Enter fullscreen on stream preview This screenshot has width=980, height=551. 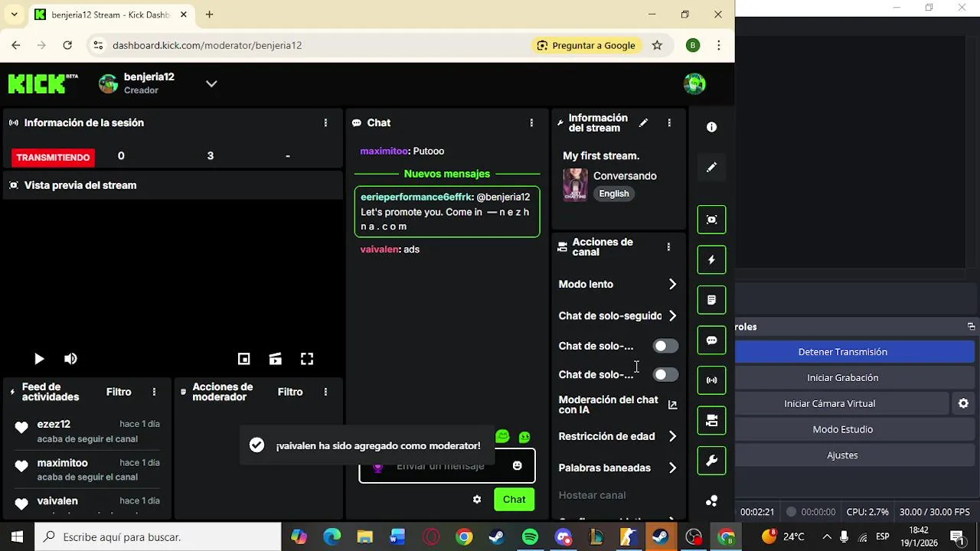307,359
